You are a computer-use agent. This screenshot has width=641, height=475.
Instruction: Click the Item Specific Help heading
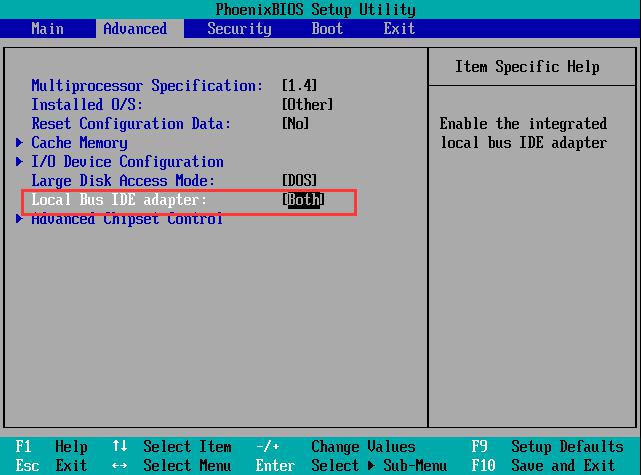pos(527,67)
